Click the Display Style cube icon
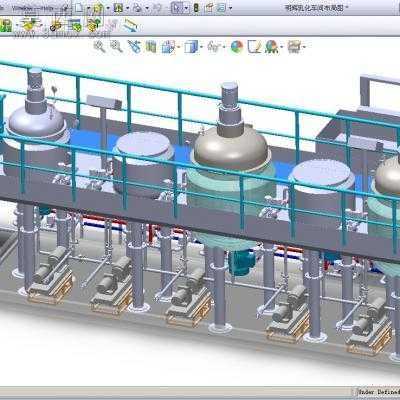The height and width of the screenshot is (400, 400). pyautogui.click(x=191, y=47)
